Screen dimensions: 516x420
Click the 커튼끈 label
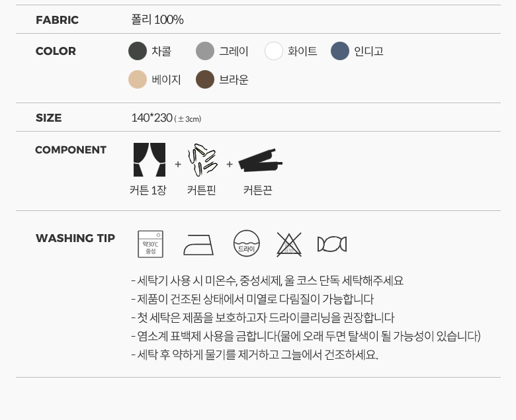coord(258,190)
